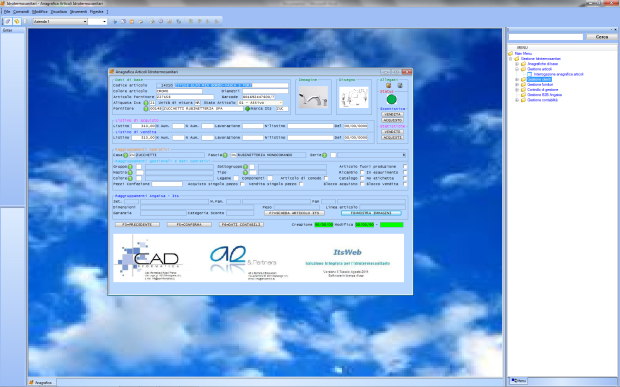Open the Fascia lookup icon

click(225, 155)
